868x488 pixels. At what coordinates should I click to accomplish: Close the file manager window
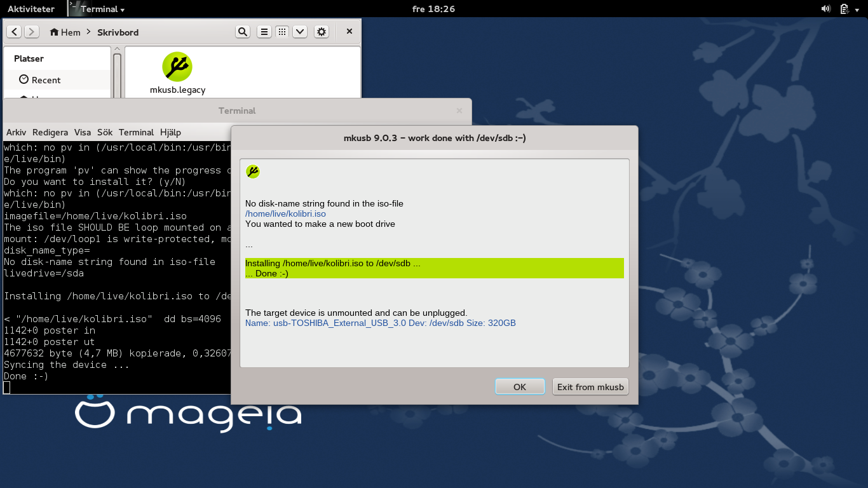[x=349, y=31]
